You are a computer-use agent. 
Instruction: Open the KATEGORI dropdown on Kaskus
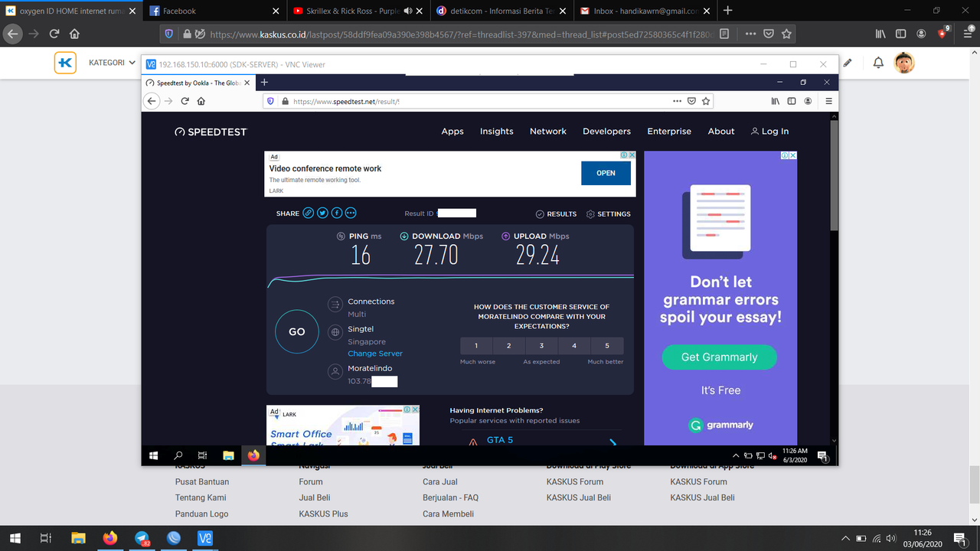point(112,63)
